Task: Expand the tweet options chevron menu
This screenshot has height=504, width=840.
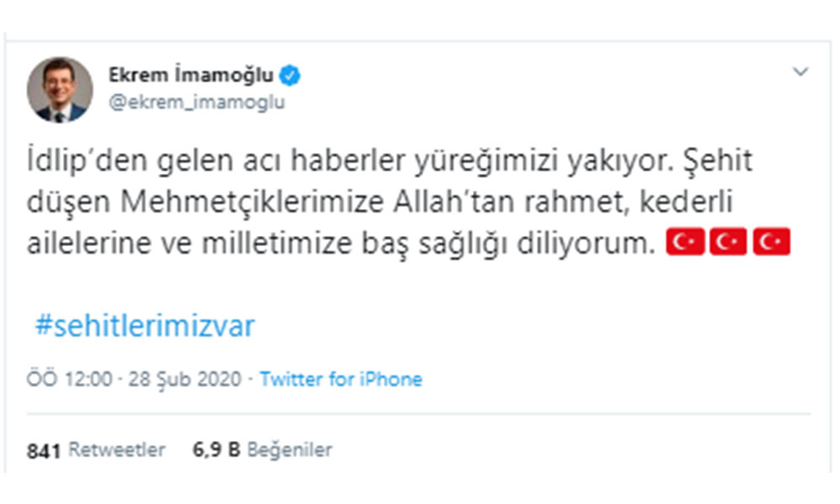Action: point(801,72)
